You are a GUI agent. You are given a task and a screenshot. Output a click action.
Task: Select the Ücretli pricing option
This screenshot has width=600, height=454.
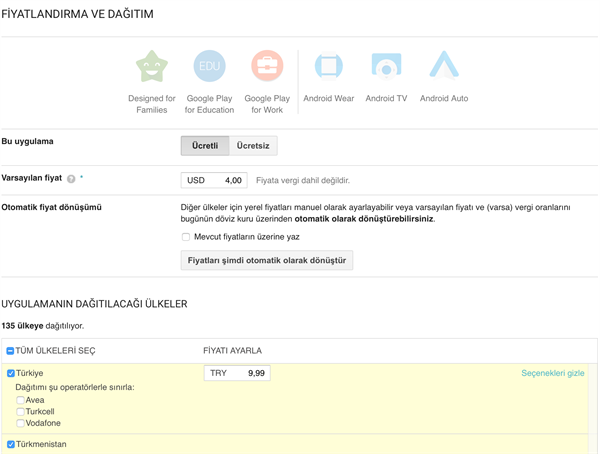pyautogui.click(x=205, y=145)
